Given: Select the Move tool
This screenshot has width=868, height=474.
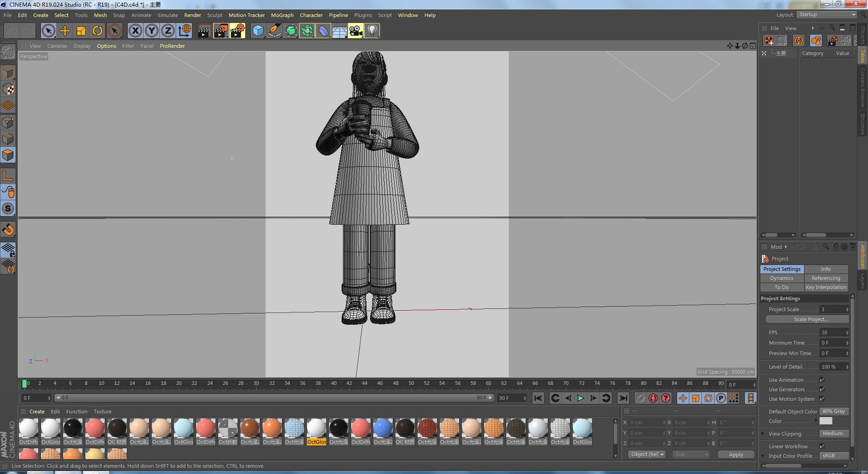Looking at the screenshot, I should (65, 31).
